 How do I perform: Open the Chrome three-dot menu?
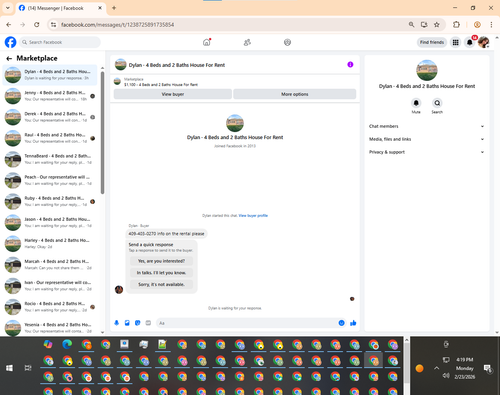491,25
